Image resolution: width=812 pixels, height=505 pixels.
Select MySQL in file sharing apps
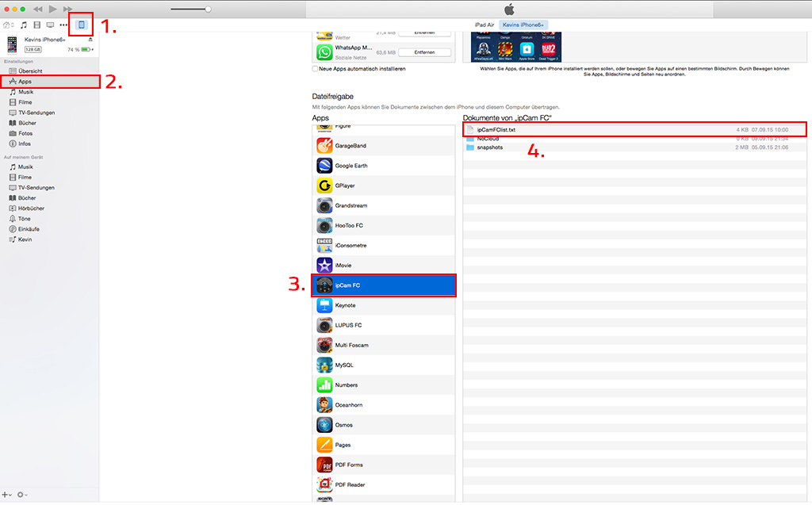[x=384, y=365]
